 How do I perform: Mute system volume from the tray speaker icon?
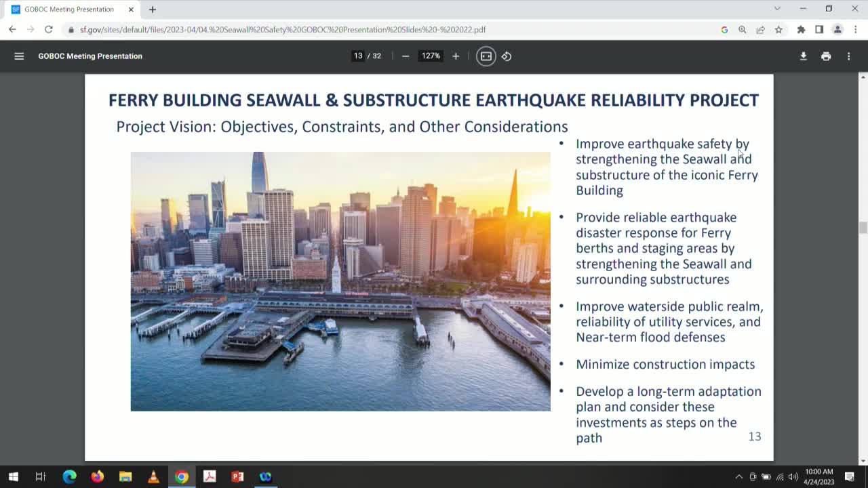tap(795, 476)
